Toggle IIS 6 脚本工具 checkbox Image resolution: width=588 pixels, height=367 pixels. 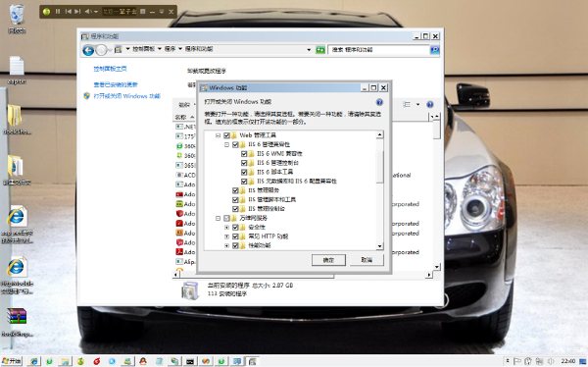[244, 172]
